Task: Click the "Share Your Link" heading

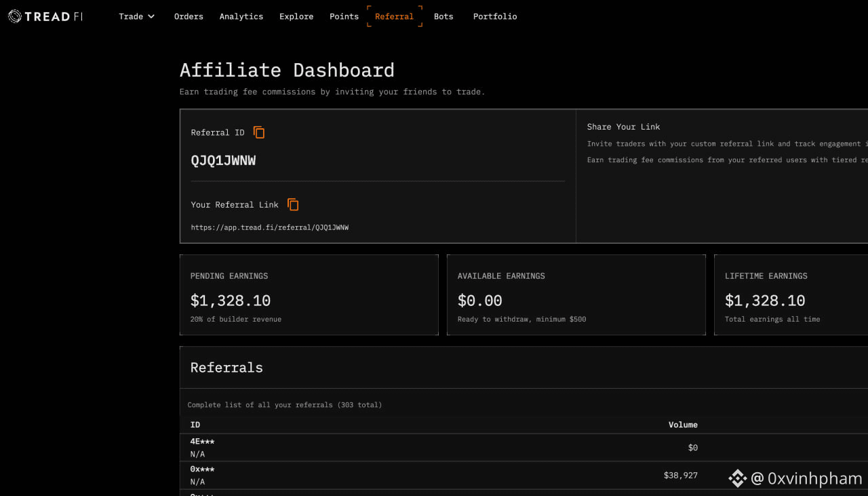Action: pos(624,127)
